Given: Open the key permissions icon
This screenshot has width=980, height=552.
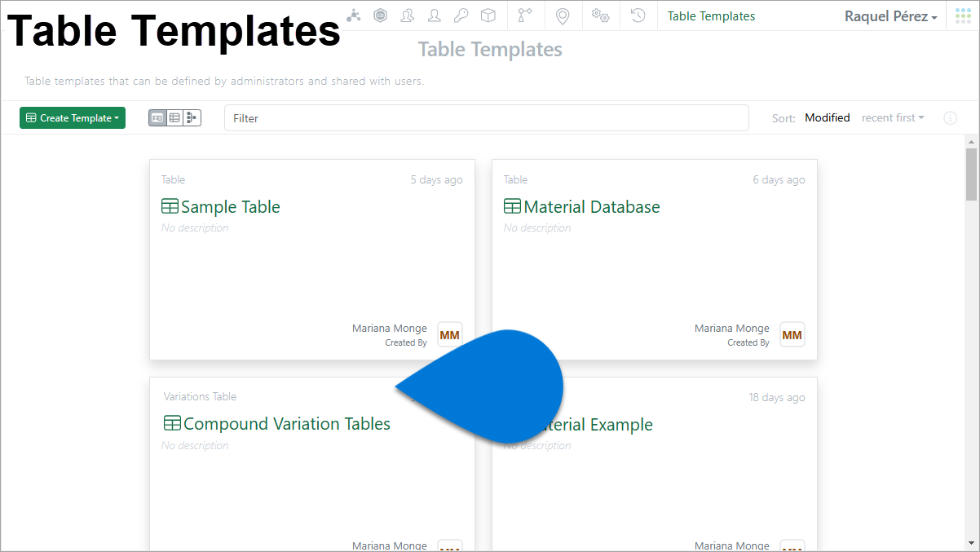Looking at the screenshot, I should [461, 15].
